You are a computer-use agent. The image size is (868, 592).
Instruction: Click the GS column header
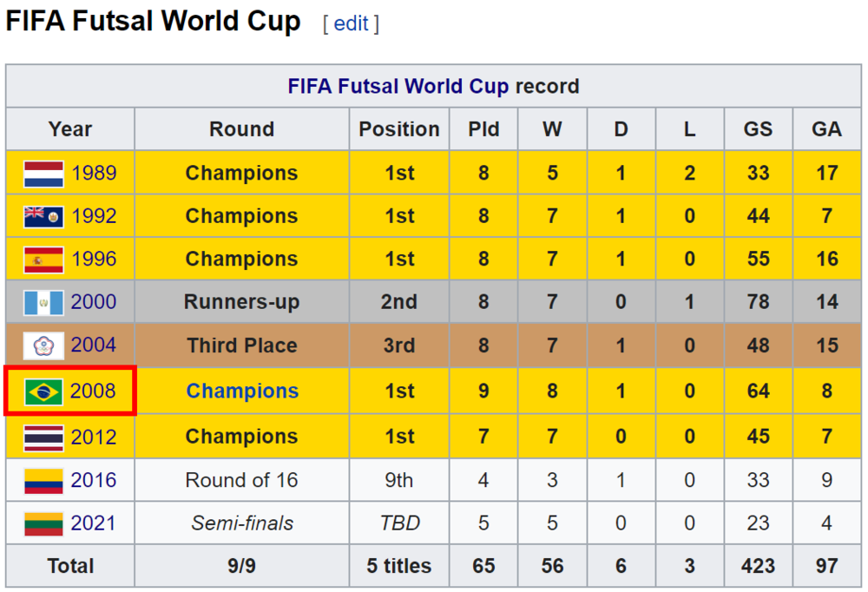tap(759, 129)
